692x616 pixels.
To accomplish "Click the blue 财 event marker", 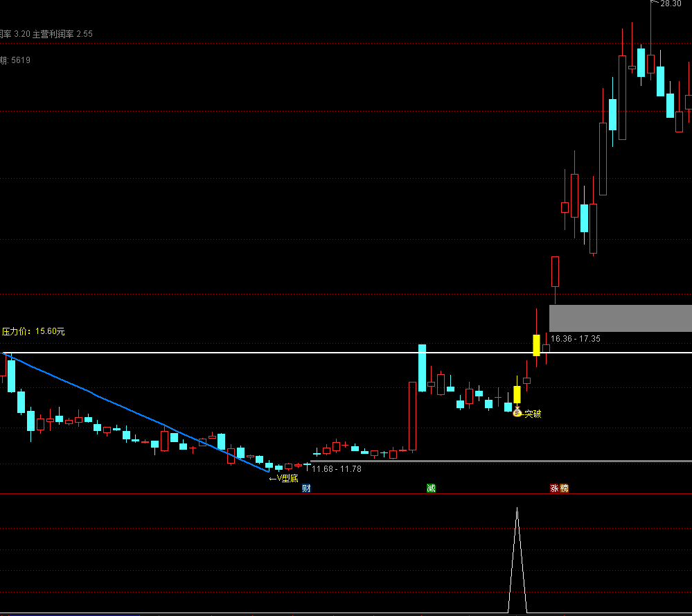I will 306,489.
